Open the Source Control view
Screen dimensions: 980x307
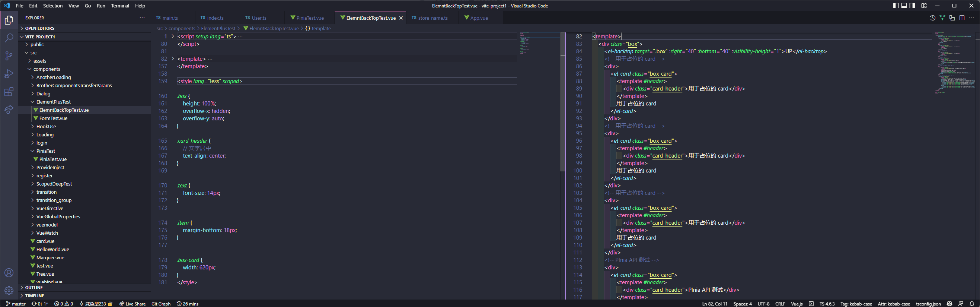[x=9, y=56]
